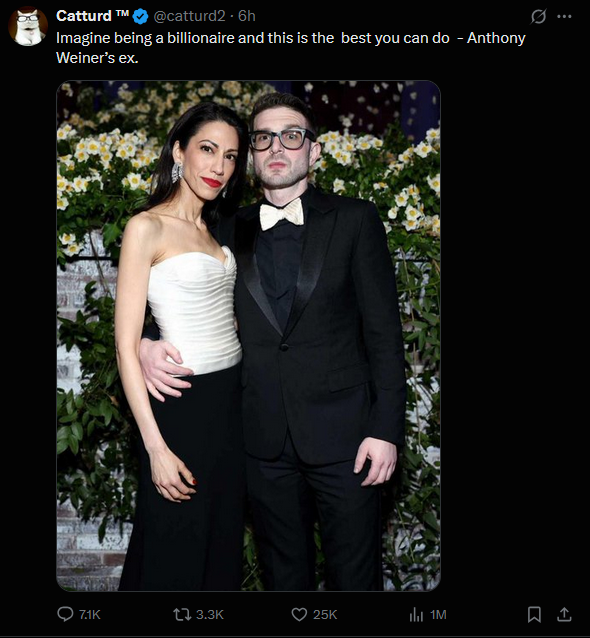View analytics via the bar chart icon
This screenshot has width=590, height=638.
(416, 614)
